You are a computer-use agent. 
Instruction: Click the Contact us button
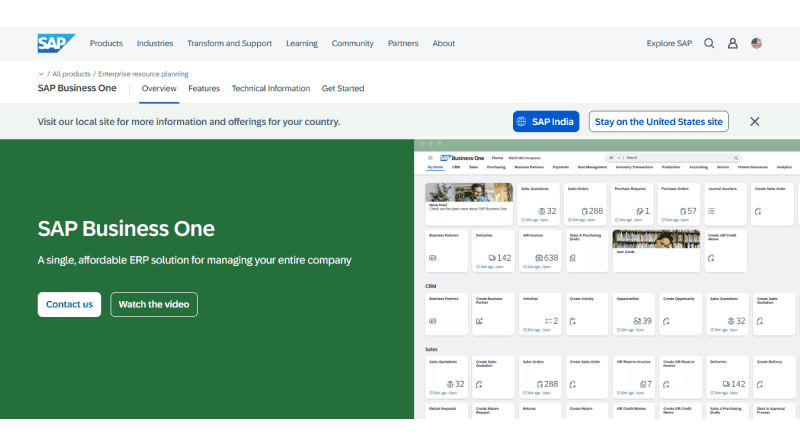pos(69,304)
